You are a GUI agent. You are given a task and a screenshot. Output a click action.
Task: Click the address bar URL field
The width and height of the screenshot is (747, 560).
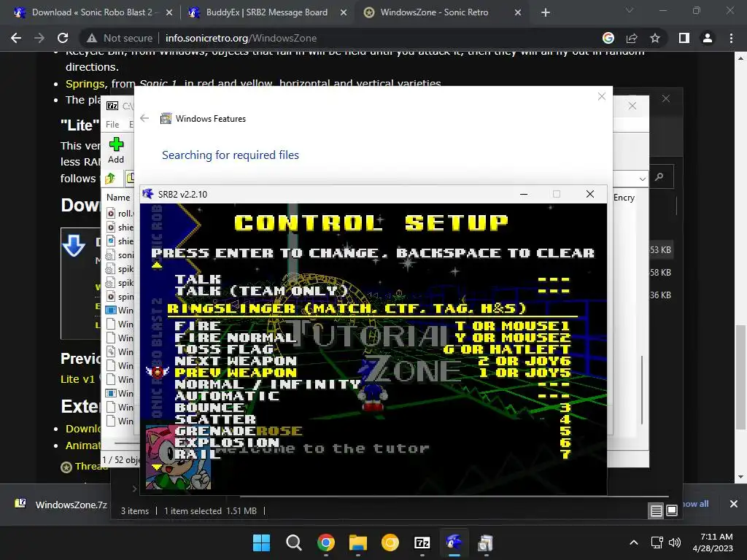[241, 38]
